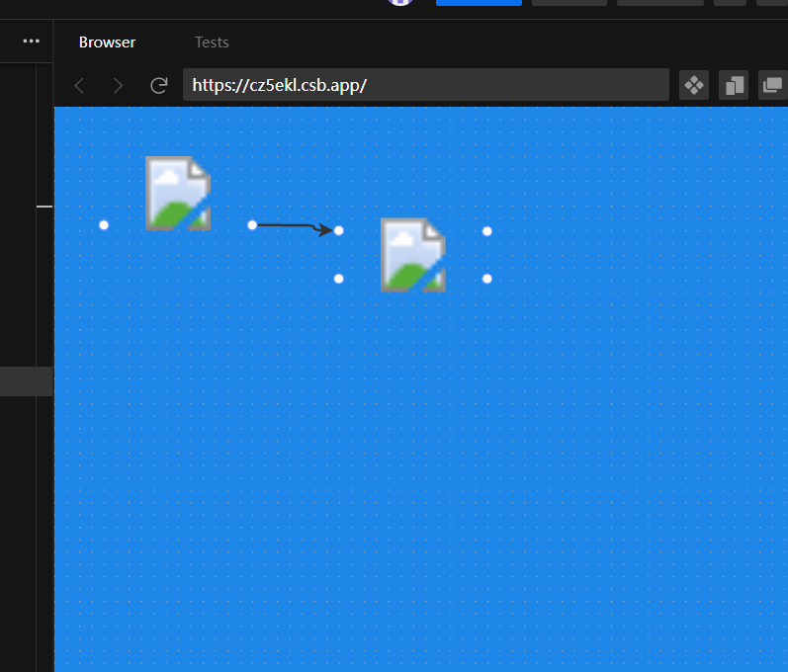Select the edge arrow connecting the nodes
The height and width of the screenshot is (672, 788).
(294, 226)
